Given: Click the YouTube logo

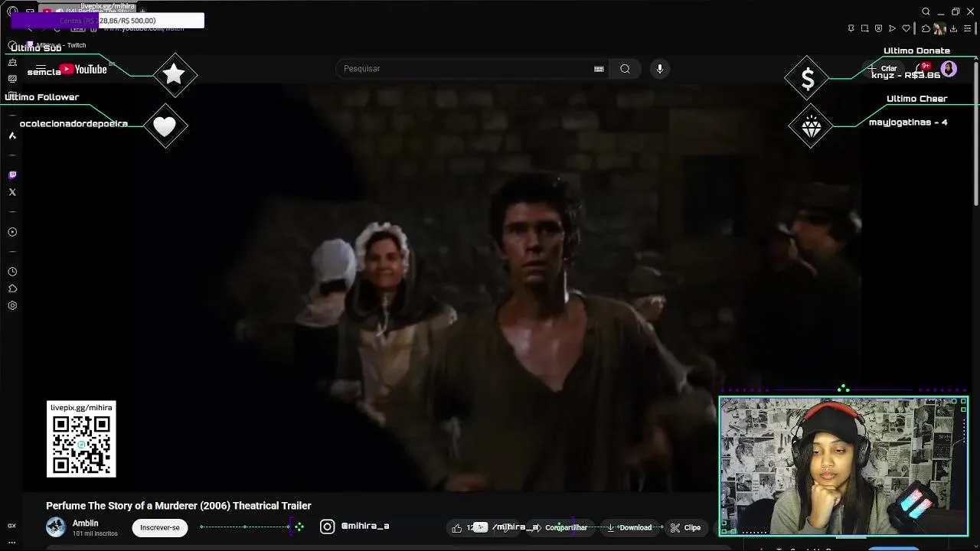Looking at the screenshot, I should coord(83,69).
